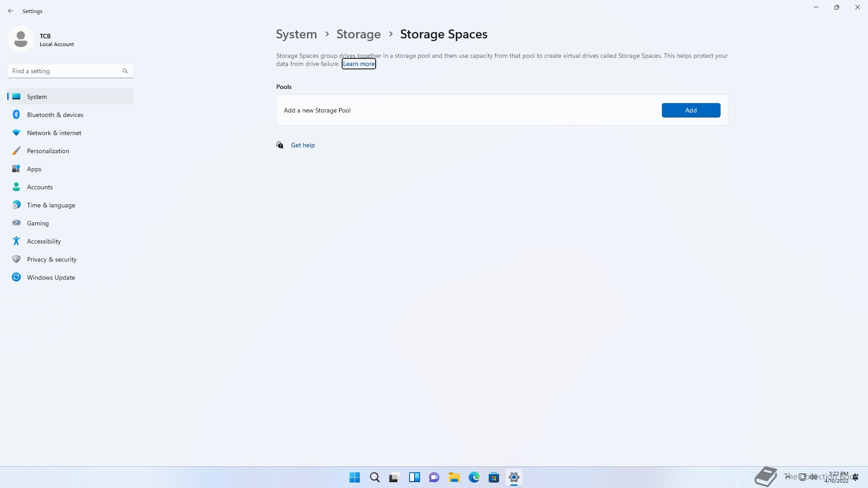The height and width of the screenshot is (488, 868).
Task: Open File Explorer from the taskbar
Action: (454, 477)
